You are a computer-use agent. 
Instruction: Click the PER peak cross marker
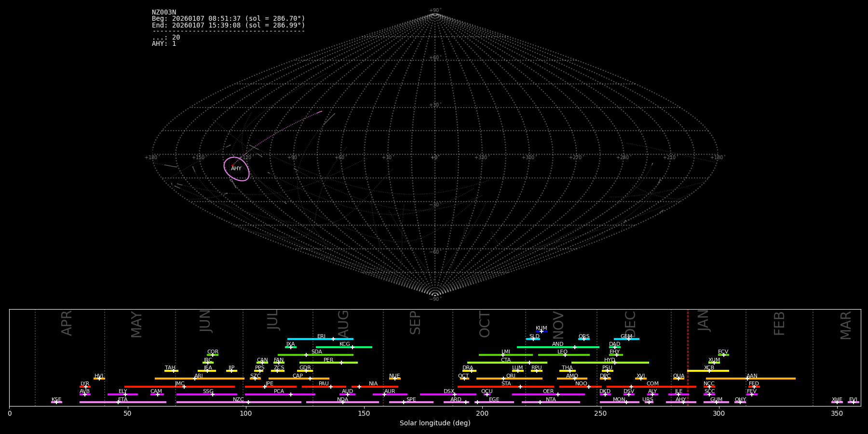point(341,363)
